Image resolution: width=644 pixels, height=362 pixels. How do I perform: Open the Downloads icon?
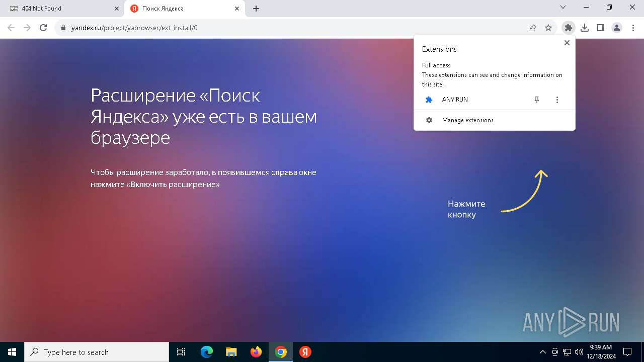585,28
